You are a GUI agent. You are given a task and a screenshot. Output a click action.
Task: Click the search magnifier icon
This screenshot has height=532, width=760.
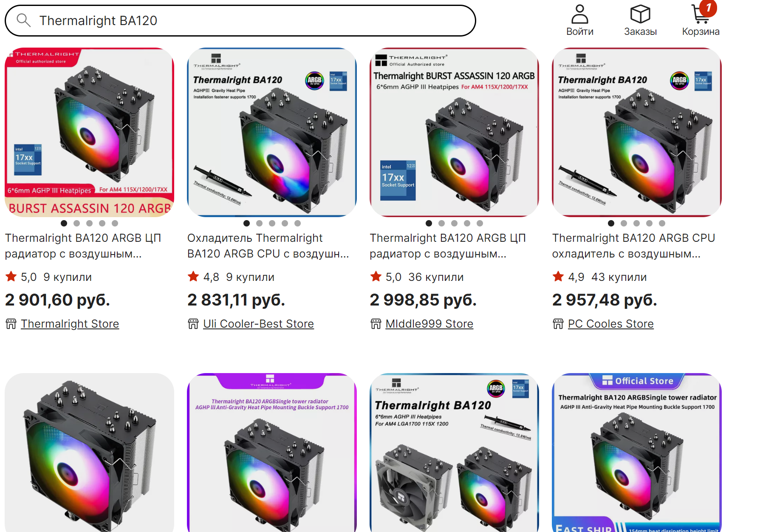click(x=24, y=20)
